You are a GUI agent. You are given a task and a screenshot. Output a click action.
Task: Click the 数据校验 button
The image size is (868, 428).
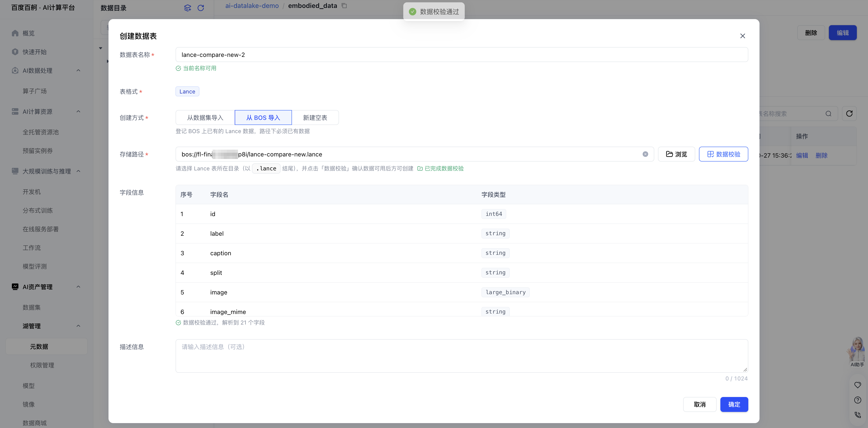pos(723,154)
